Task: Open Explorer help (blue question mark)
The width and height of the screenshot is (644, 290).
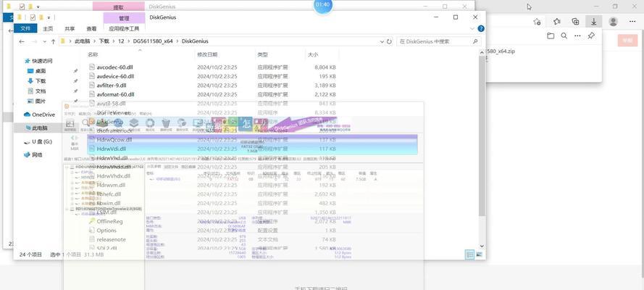Action: pos(480,29)
